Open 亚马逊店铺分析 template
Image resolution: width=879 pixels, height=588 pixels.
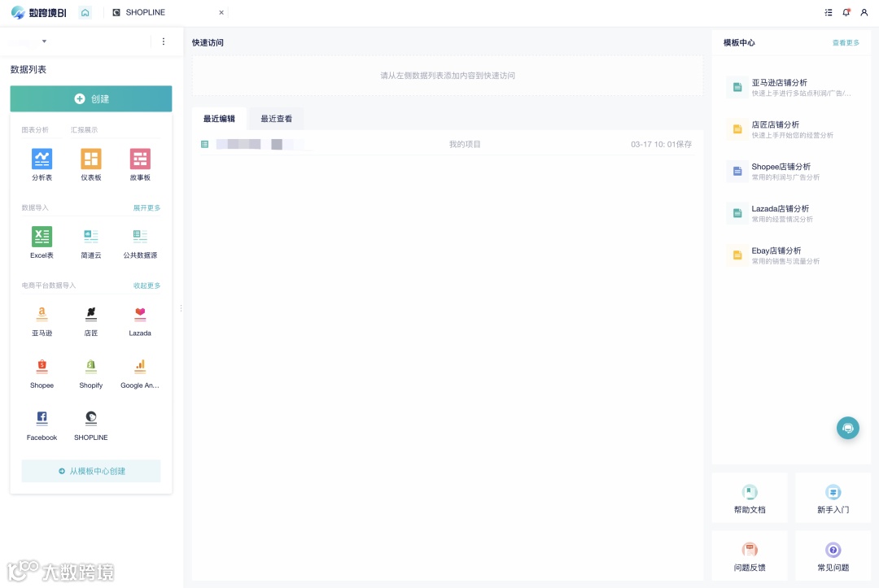coord(791,87)
